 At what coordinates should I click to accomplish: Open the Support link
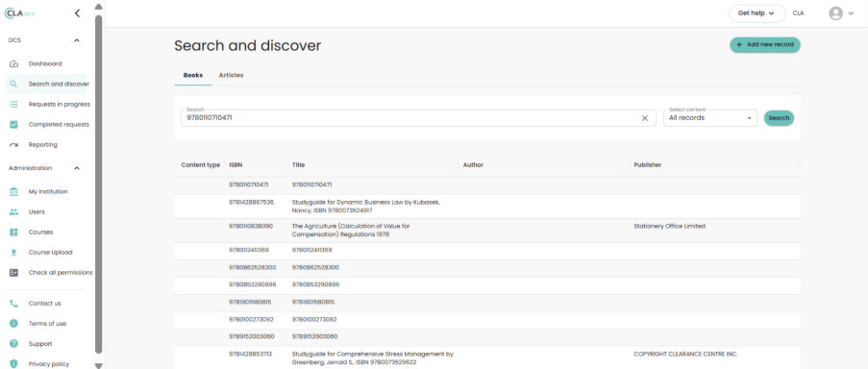tap(40, 344)
